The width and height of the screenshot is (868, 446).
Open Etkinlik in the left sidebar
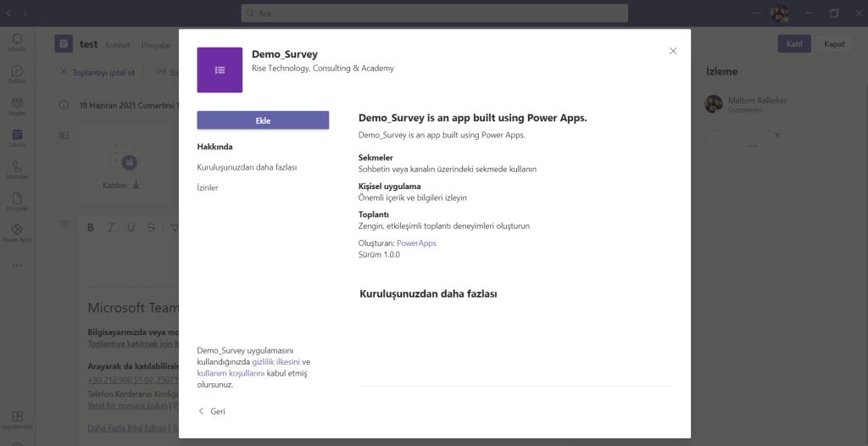[x=17, y=42]
